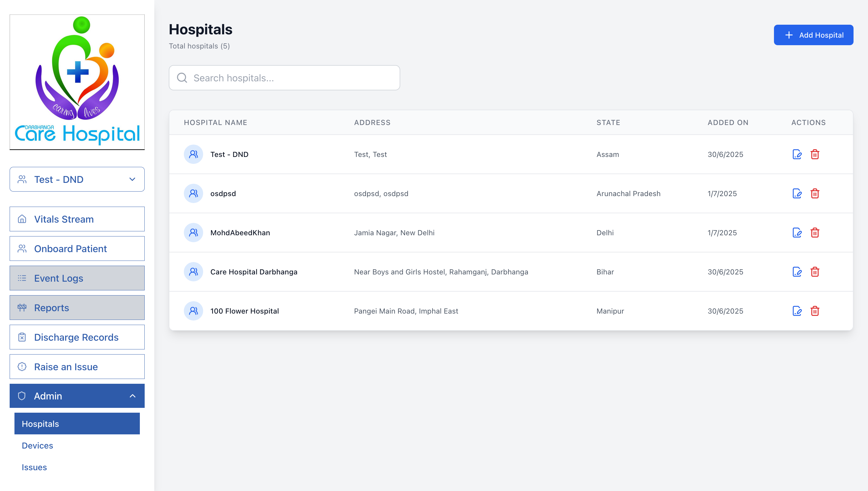Click Total hospitals (5) text
Viewport: 868px width, 491px height.
[x=199, y=46]
